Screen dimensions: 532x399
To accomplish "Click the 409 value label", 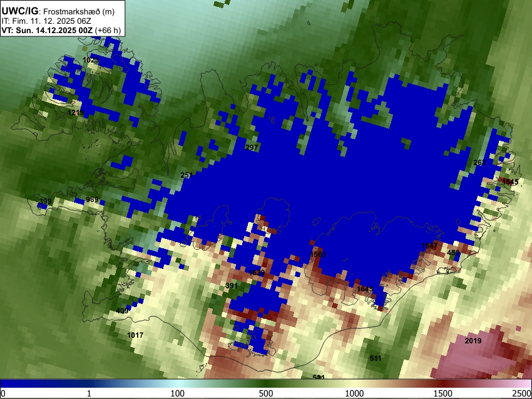I will coord(122,311).
